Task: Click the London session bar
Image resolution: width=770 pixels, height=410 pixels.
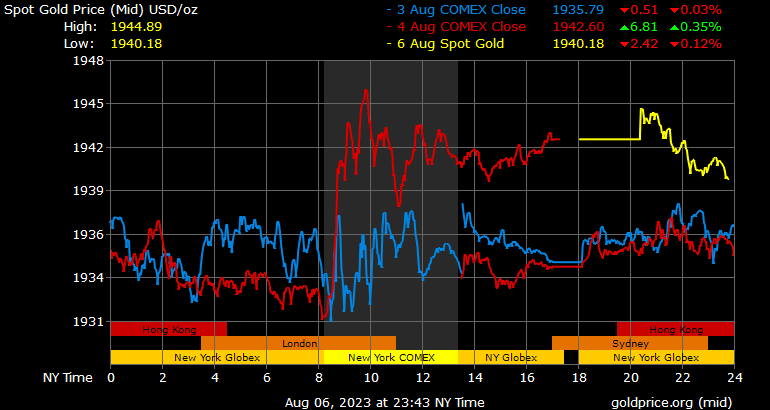Action: [x=299, y=343]
